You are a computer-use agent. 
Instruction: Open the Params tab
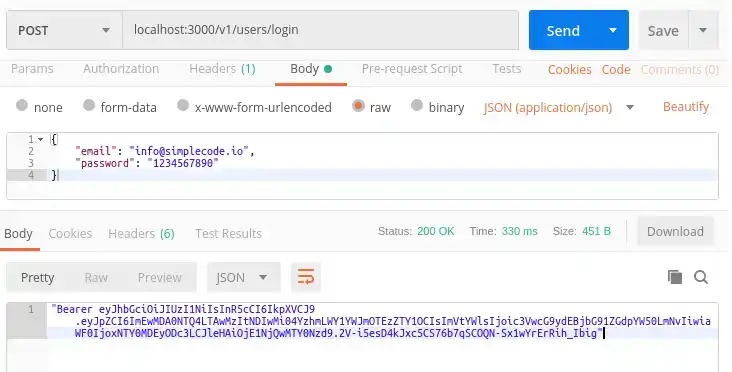click(32, 69)
